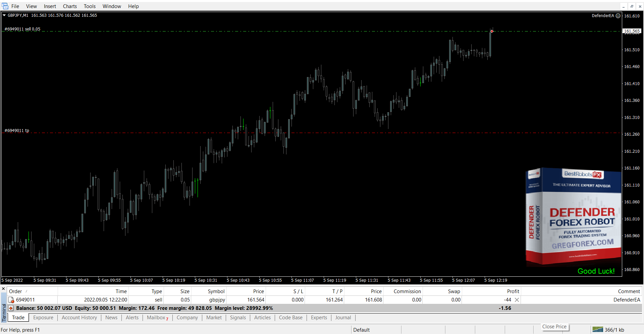Click the red sell entry marker on chart
Viewport: 644px width, 334px height.
click(492, 31)
